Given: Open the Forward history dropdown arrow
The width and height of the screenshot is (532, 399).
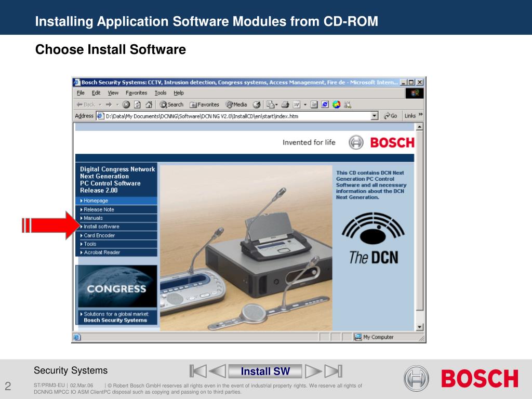Looking at the screenshot, I should click(117, 104).
